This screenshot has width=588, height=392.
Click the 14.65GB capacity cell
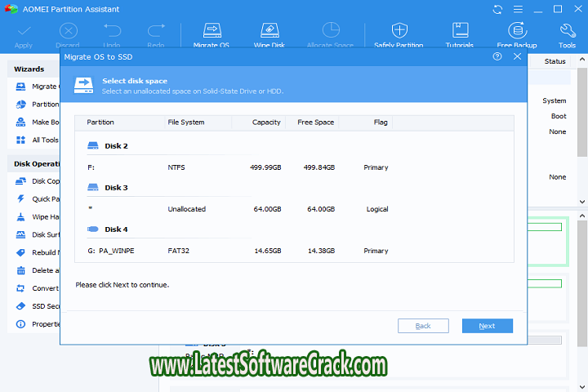click(x=268, y=251)
